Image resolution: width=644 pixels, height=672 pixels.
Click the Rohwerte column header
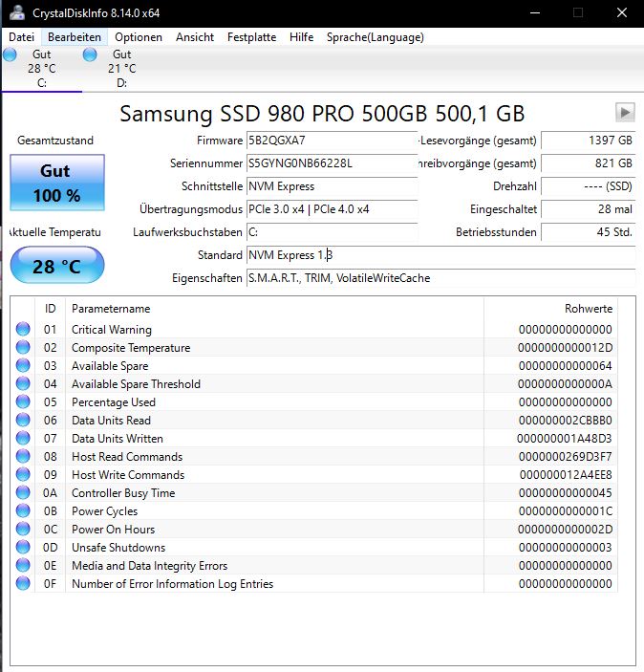[551, 309]
